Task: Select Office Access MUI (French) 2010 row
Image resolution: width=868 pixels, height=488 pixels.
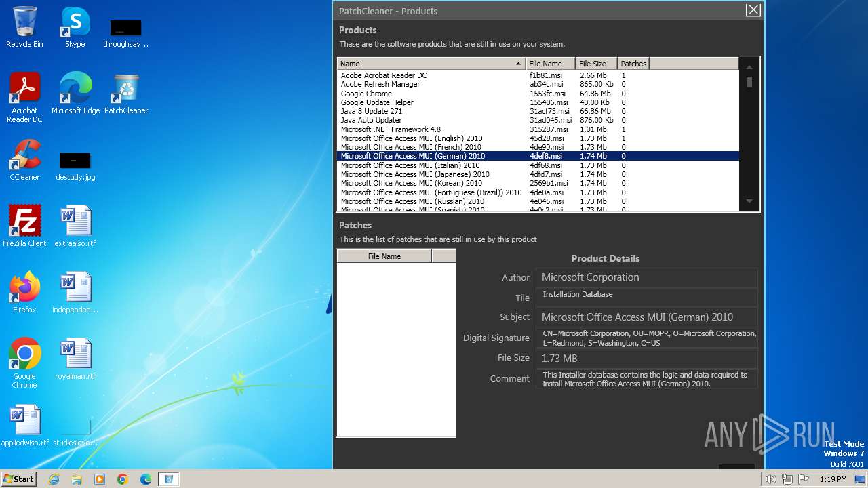Action: (538, 147)
